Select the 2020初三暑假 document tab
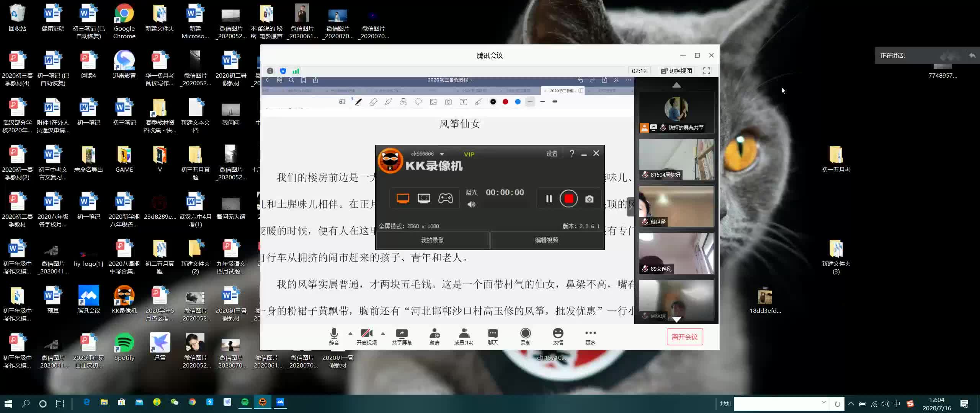This screenshot has height=413, width=980. [x=562, y=91]
